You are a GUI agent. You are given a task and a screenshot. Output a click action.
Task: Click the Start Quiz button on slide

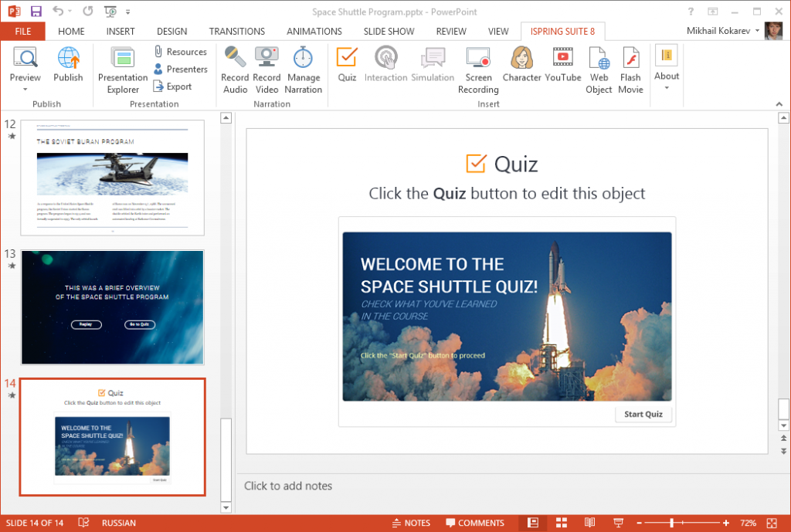pos(643,414)
